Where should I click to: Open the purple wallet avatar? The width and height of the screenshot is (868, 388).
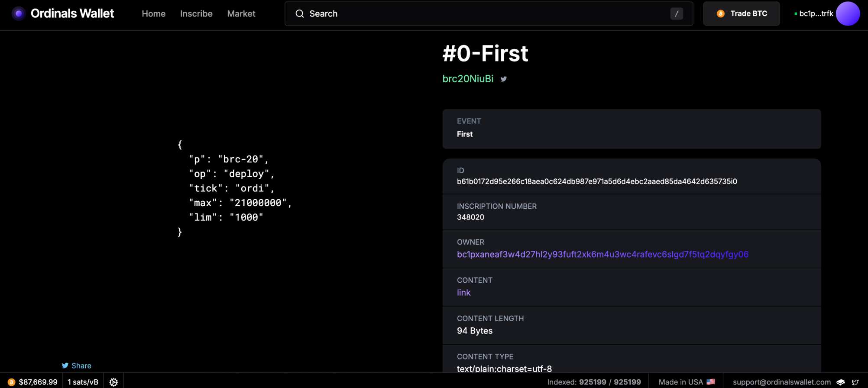click(x=847, y=13)
